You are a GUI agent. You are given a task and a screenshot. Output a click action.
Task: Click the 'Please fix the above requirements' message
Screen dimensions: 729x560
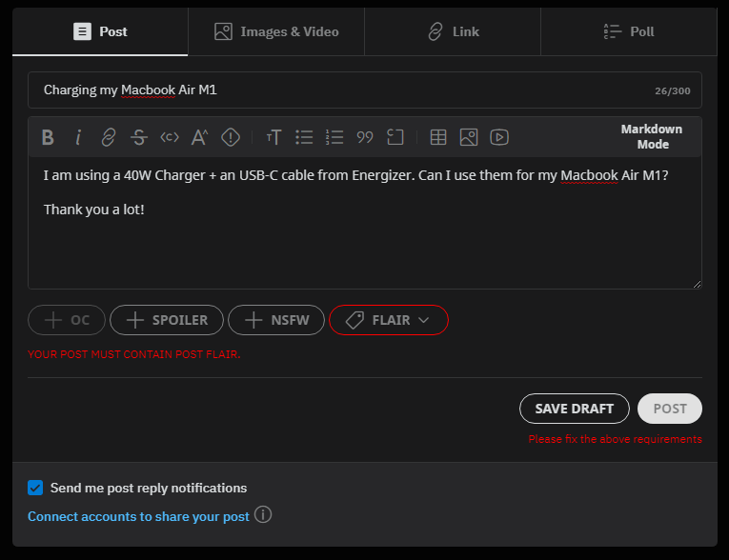[615, 439]
